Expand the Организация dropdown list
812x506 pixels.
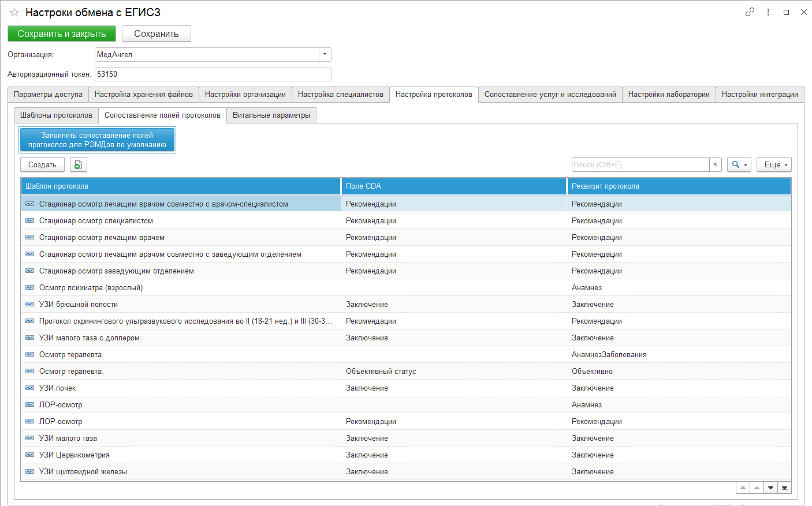point(325,54)
